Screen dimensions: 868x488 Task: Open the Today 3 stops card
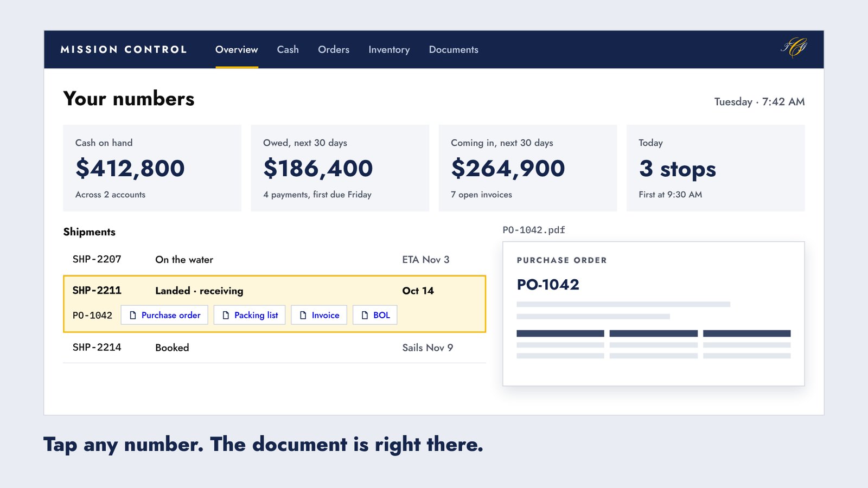click(716, 168)
